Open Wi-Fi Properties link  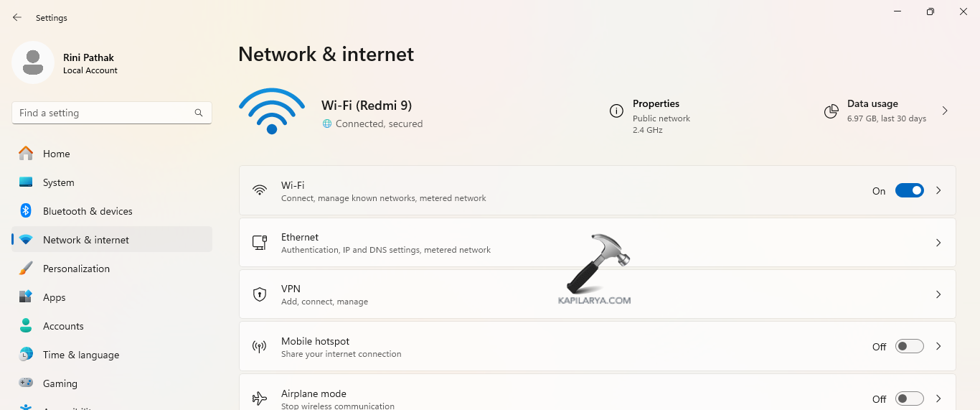point(656,104)
